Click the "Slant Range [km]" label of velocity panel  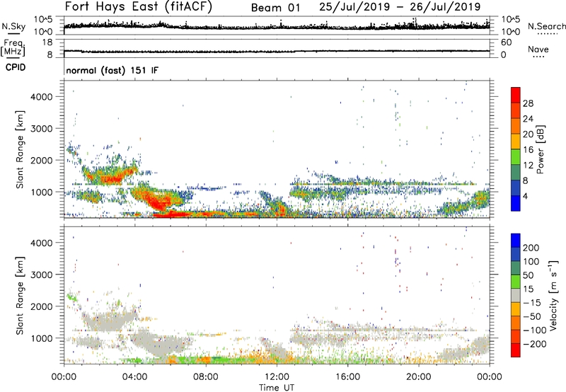coord(20,295)
